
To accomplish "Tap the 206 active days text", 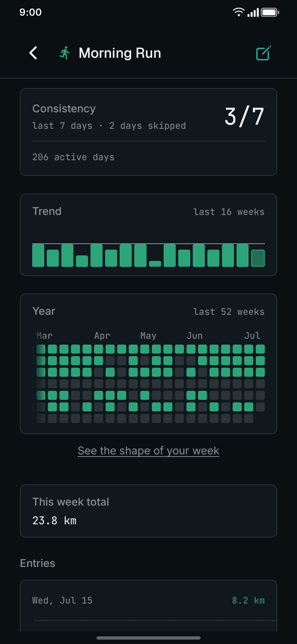I will (x=73, y=157).
